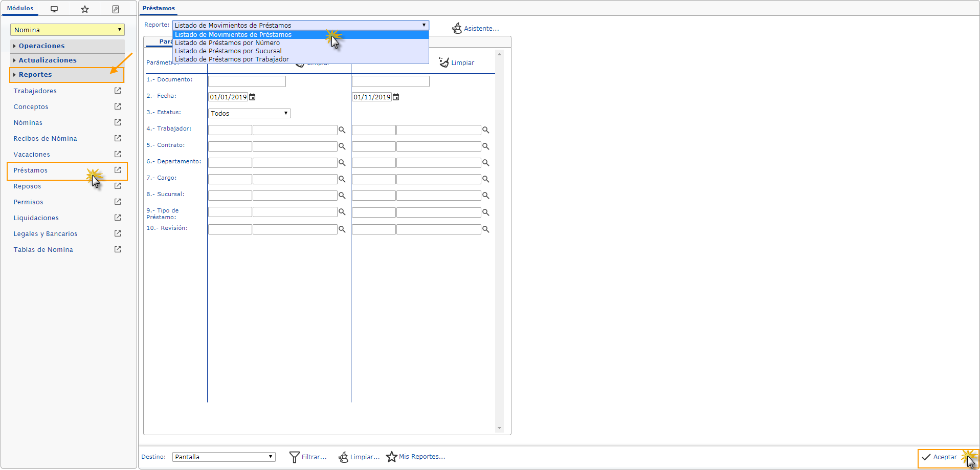
Task: Select Listado de Préstamos por Sucursal option
Action: click(x=228, y=51)
